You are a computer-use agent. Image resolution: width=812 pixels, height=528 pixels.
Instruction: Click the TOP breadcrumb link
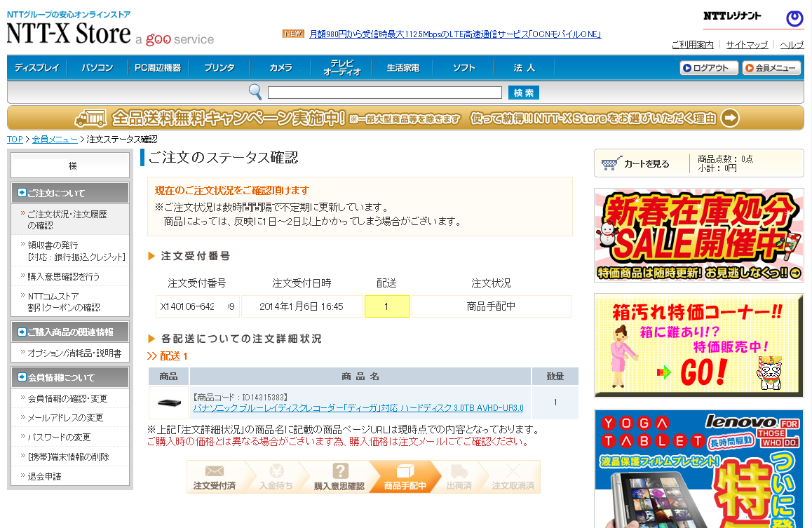(15, 140)
